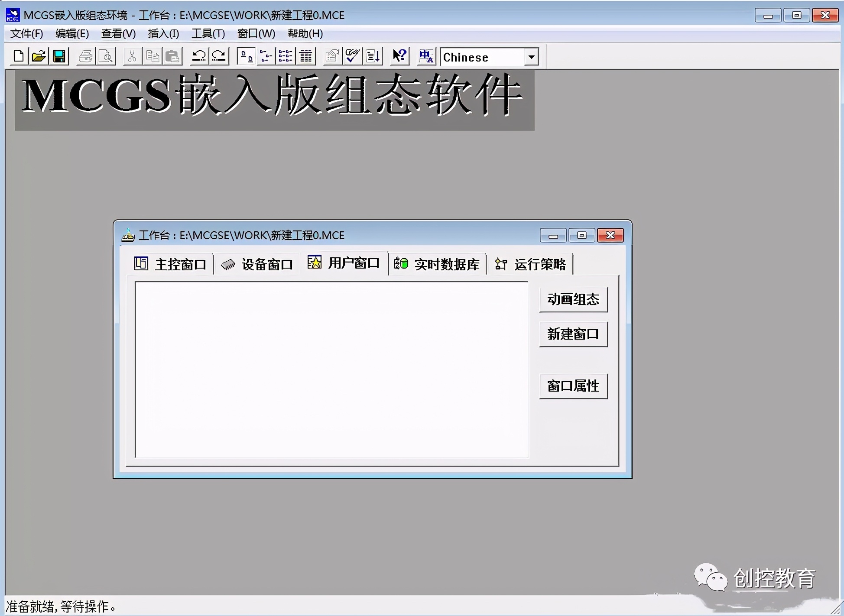Redo an action using the Redo arrow icon

[x=219, y=56]
